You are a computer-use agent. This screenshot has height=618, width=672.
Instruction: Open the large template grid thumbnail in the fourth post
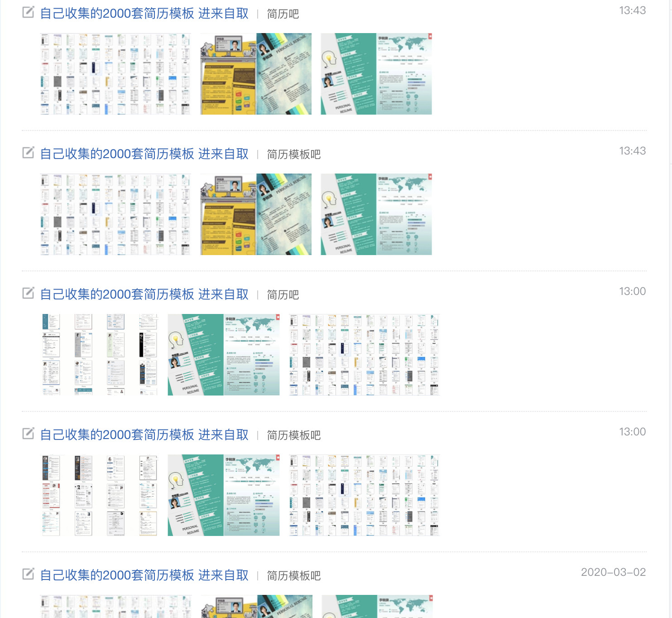tap(364, 495)
